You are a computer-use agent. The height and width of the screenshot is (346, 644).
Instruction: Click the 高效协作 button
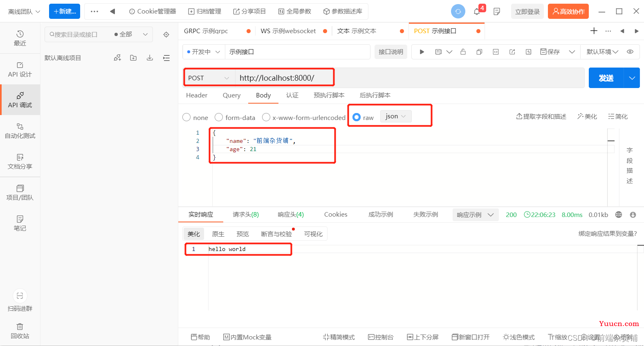point(568,11)
